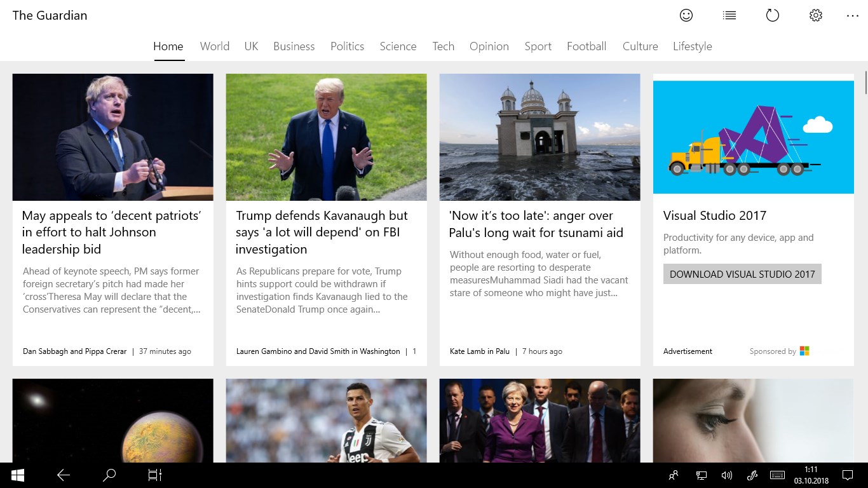Click the Visual Studio truck ad image
Screen dimensions: 868x488
pyautogui.click(x=754, y=137)
